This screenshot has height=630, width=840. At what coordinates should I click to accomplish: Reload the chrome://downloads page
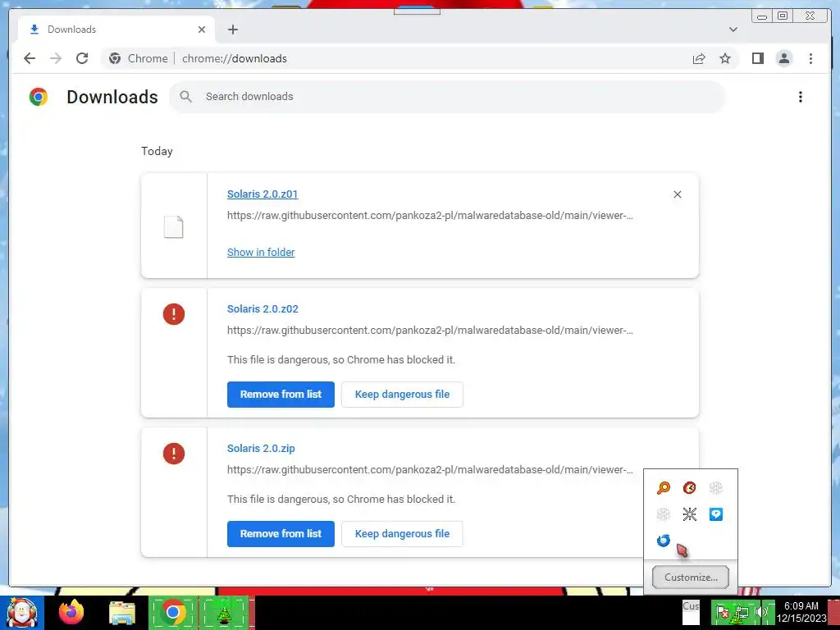pos(82,58)
